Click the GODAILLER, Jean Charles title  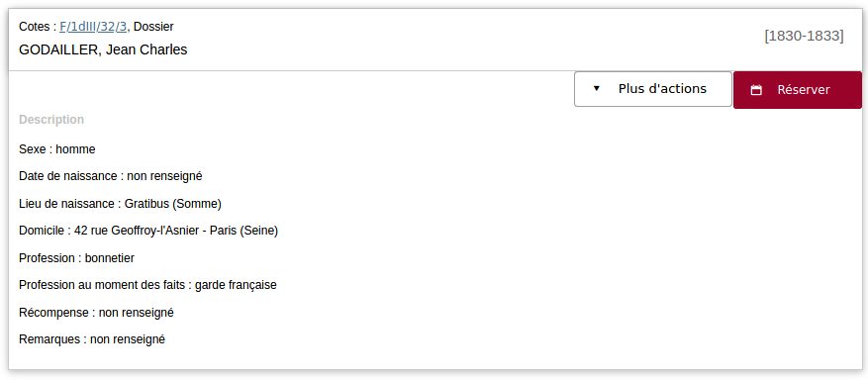(x=103, y=49)
